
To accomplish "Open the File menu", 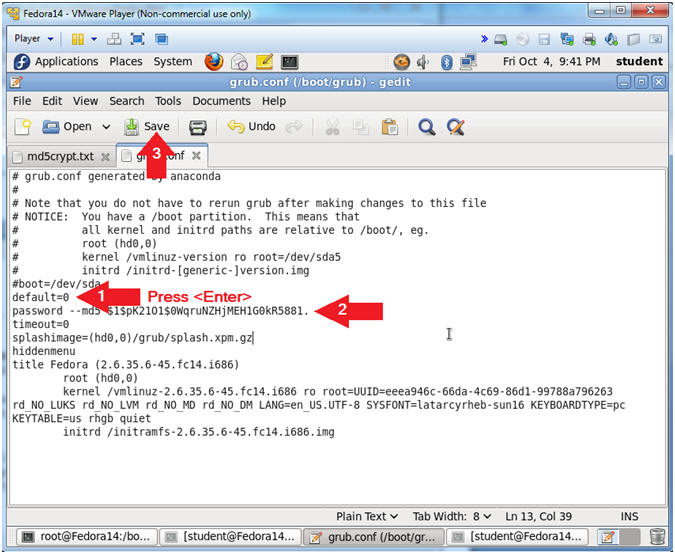I will [22, 101].
